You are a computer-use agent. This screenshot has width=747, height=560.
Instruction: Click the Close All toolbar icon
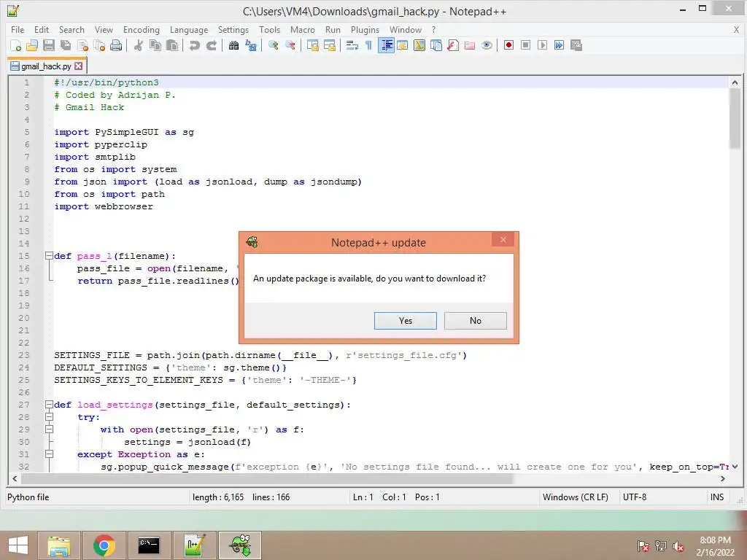pyautogui.click(x=99, y=45)
